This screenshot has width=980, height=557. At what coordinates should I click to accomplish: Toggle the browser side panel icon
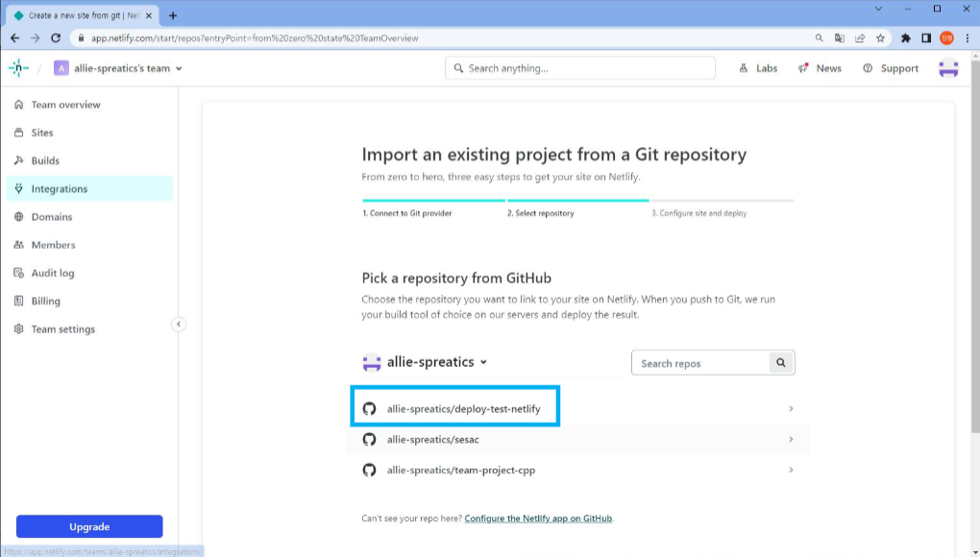pyautogui.click(x=926, y=38)
